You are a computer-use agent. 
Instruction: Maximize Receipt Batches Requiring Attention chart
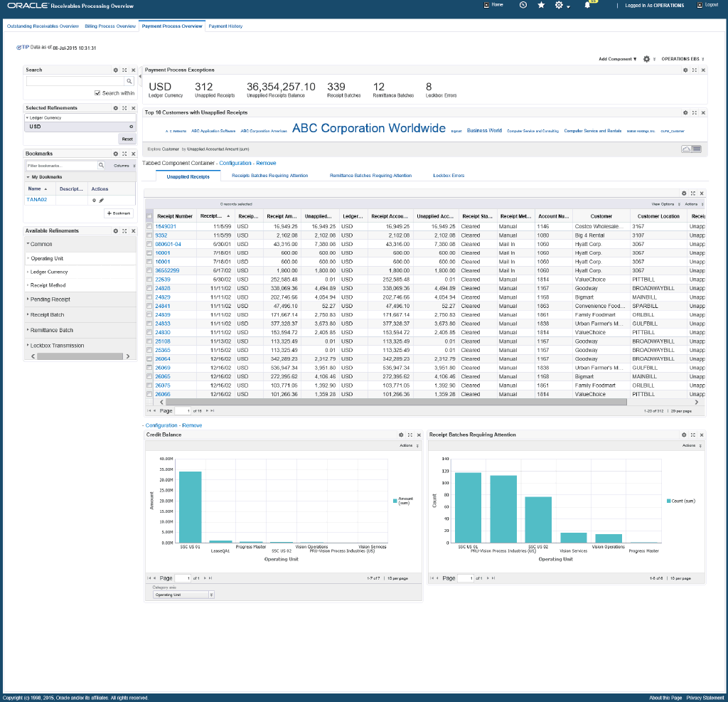click(x=693, y=435)
